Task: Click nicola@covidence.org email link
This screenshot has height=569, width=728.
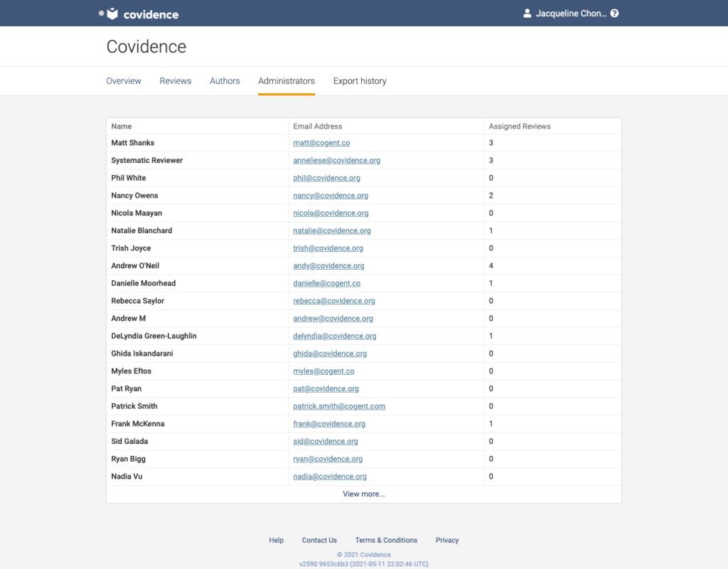Action: pos(331,213)
